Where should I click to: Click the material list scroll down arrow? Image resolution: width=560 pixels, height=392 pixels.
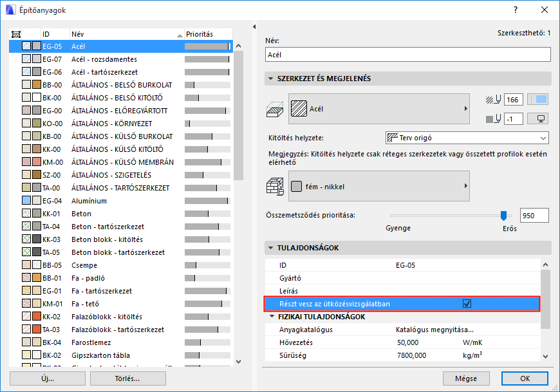point(239,362)
